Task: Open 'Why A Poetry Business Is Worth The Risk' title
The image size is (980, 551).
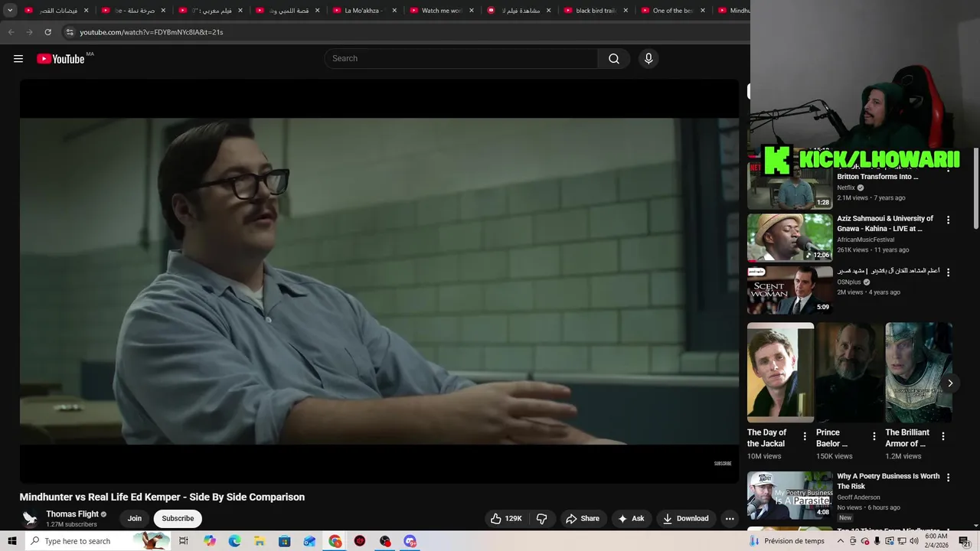Action: pos(888,481)
